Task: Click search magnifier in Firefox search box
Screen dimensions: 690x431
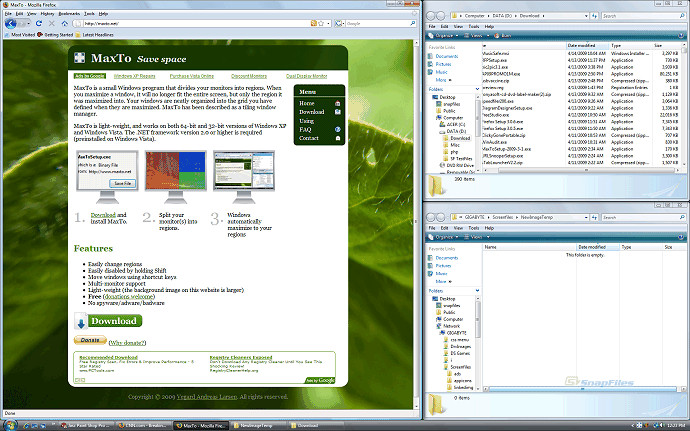Action: pos(413,23)
